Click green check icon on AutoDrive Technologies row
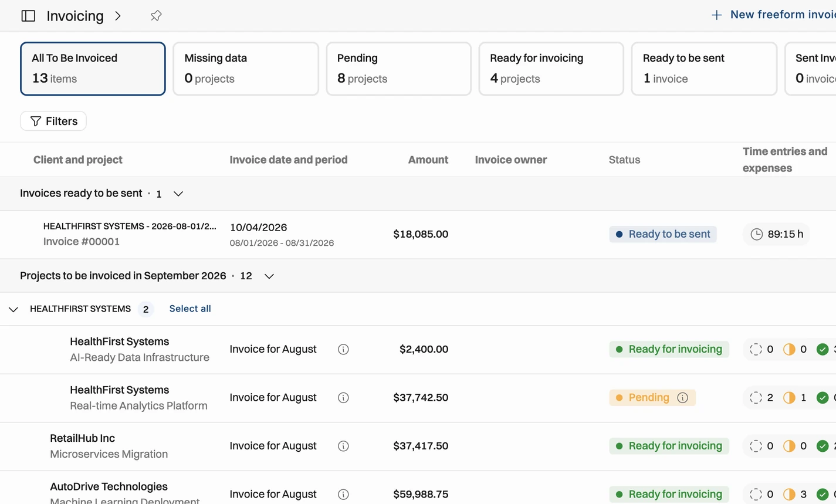Screen dimensions: 836x504 tap(823, 495)
